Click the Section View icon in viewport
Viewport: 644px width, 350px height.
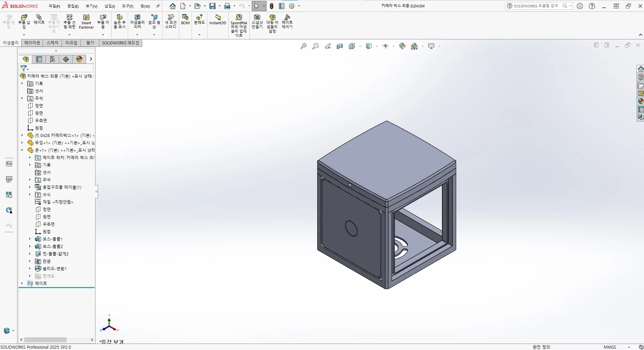[x=340, y=46]
